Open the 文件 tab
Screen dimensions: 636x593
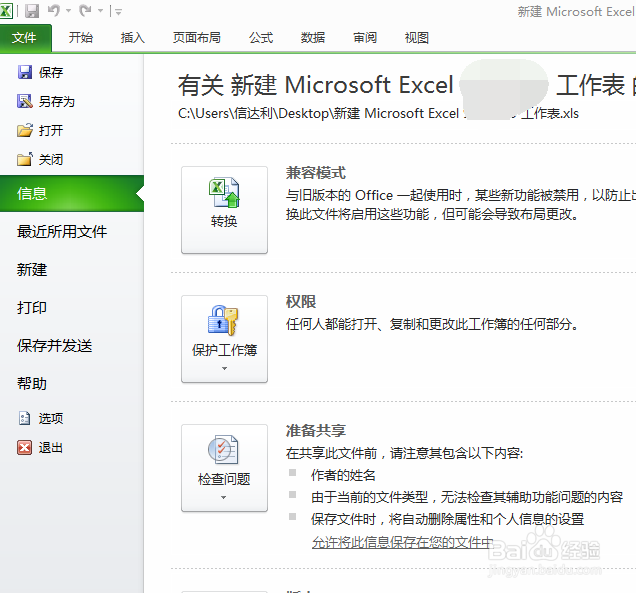(x=26, y=38)
